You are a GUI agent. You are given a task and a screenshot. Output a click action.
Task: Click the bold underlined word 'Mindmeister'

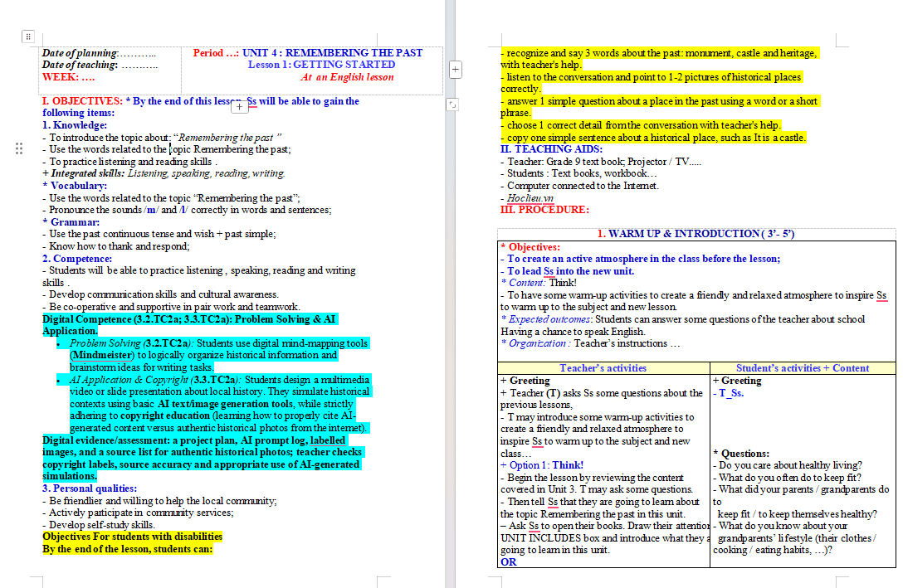(x=102, y=355)
